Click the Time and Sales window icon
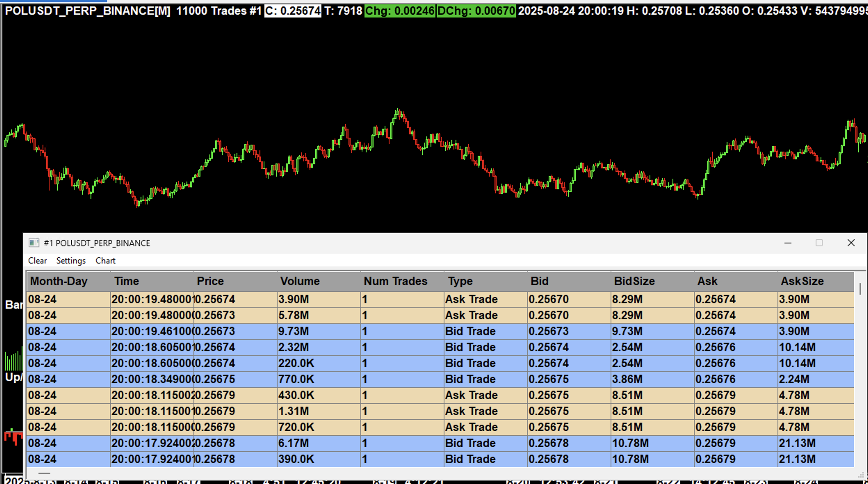 [34, 243]
